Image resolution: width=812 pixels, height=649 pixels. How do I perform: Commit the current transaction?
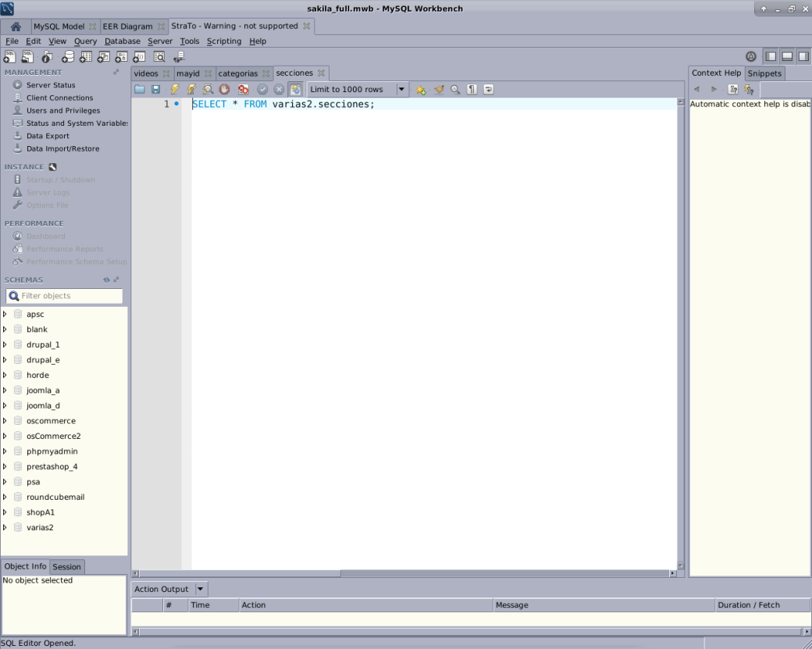[x=262, y=90]
